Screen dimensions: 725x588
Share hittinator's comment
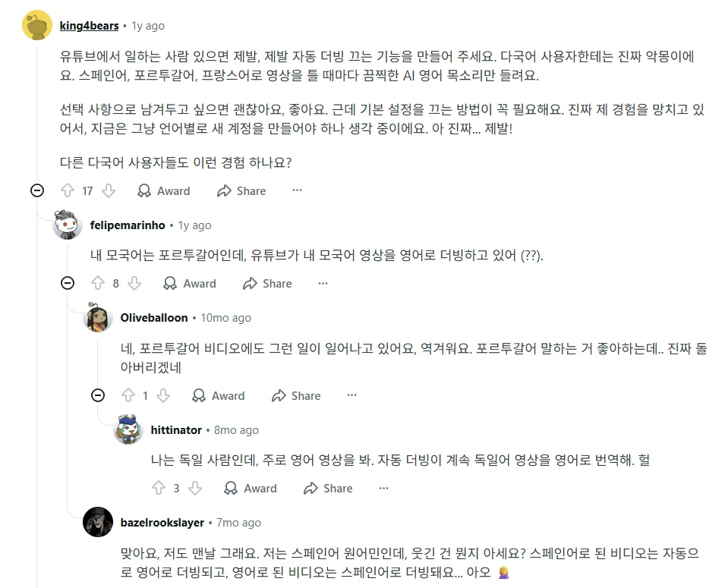point(328,489)
